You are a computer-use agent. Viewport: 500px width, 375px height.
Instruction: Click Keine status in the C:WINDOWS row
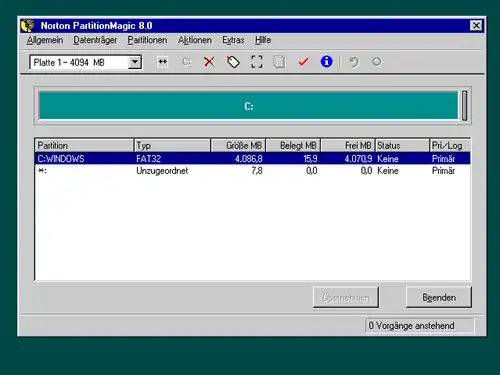tap(388, 159)
